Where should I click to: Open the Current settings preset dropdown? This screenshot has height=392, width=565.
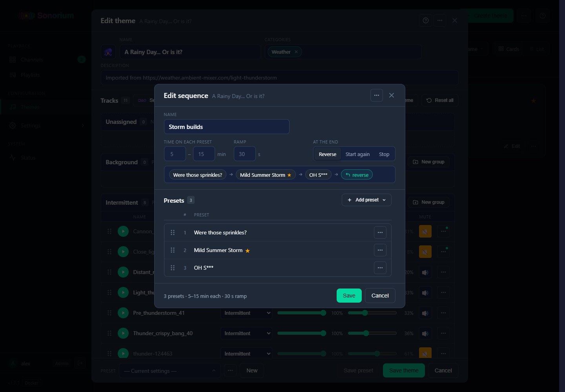tap(170, 370)
